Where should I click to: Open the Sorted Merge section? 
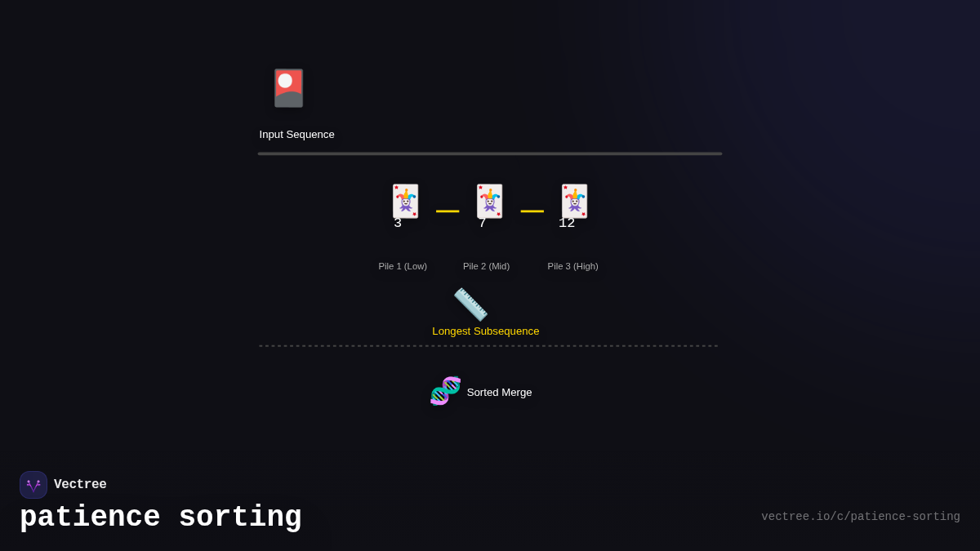(498, 392)
